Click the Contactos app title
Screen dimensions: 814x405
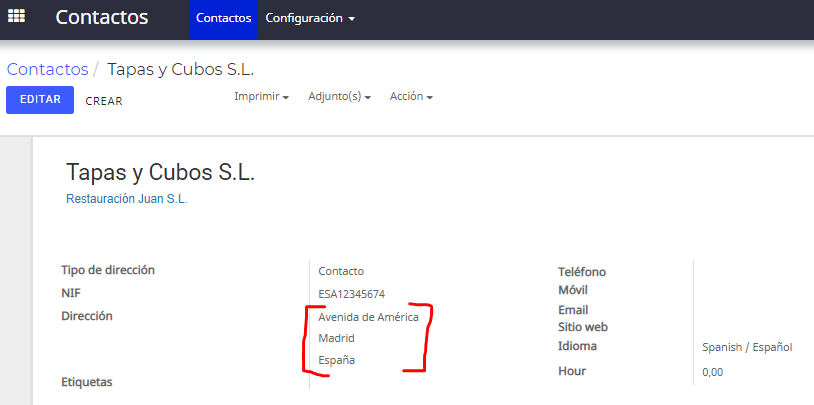point(102,17)
